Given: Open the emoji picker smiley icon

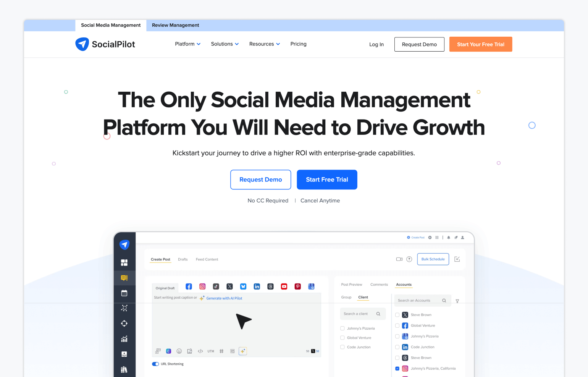Looking at the screenshot, I should click(179, 351).
